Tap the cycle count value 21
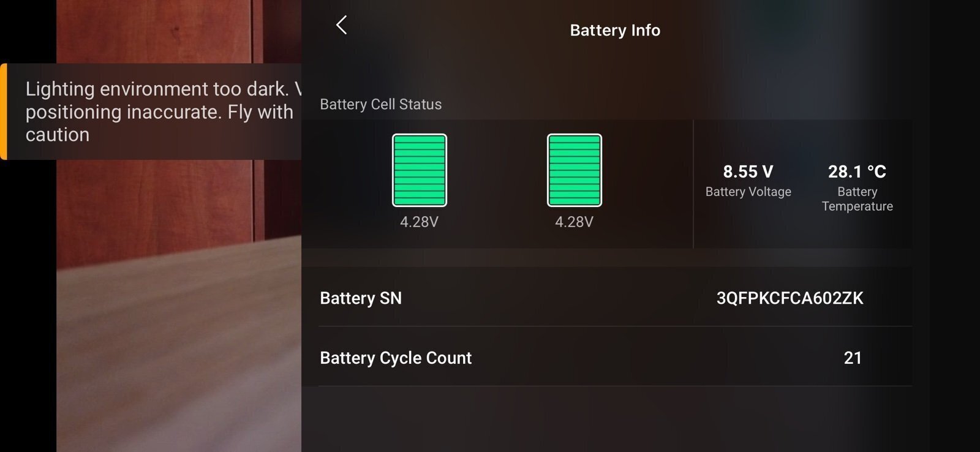 (x=853, y=358)
